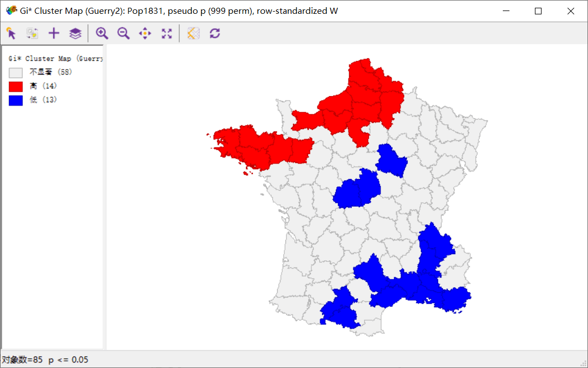Select the pan move tool
The image size is (588, 368).
pyautogui.click(x=145, y=33)
